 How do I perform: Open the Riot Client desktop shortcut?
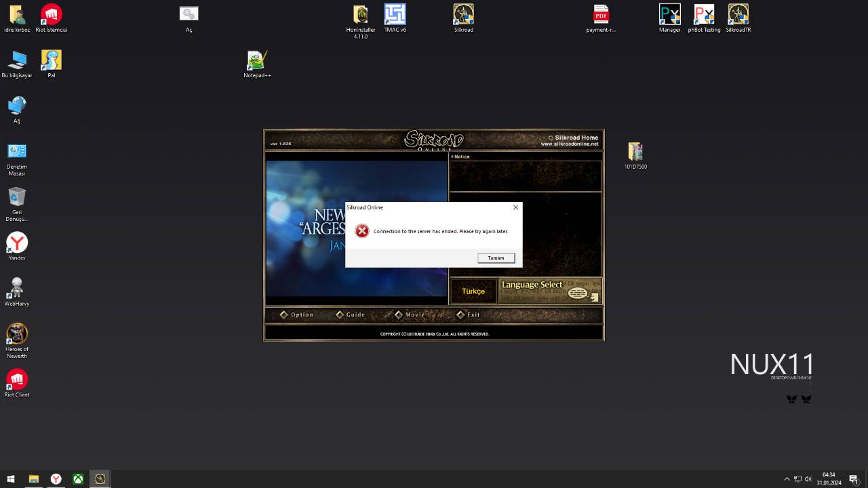pyautogui.click(x=17, y=383)
